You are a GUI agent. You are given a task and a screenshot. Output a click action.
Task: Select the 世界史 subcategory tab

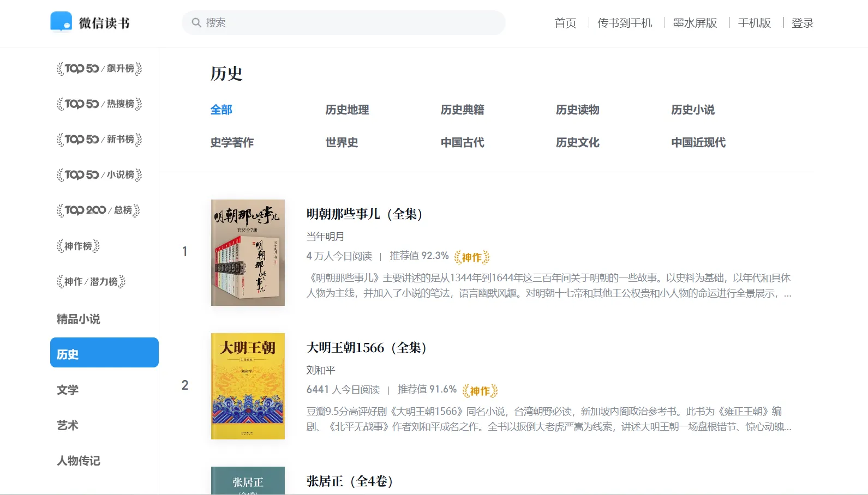pyautogui.click(x=342, y=142)
